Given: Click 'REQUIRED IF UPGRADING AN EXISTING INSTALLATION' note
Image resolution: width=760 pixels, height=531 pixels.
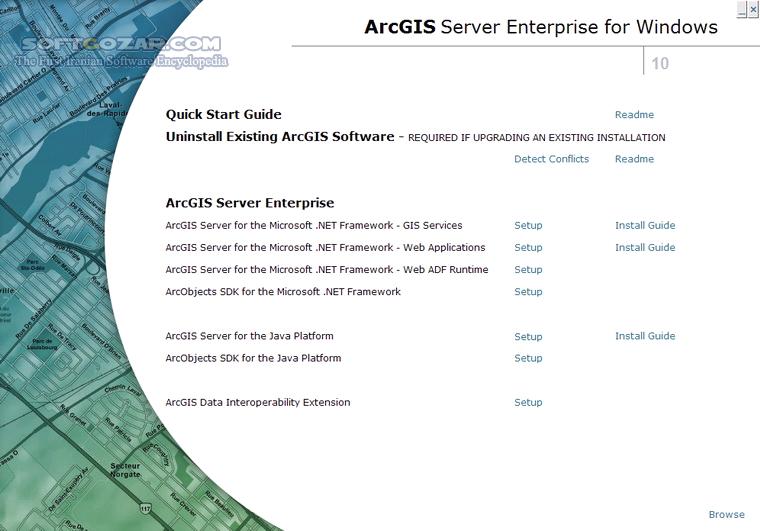Looking at the screenshot, I should (x=537, y=138).
